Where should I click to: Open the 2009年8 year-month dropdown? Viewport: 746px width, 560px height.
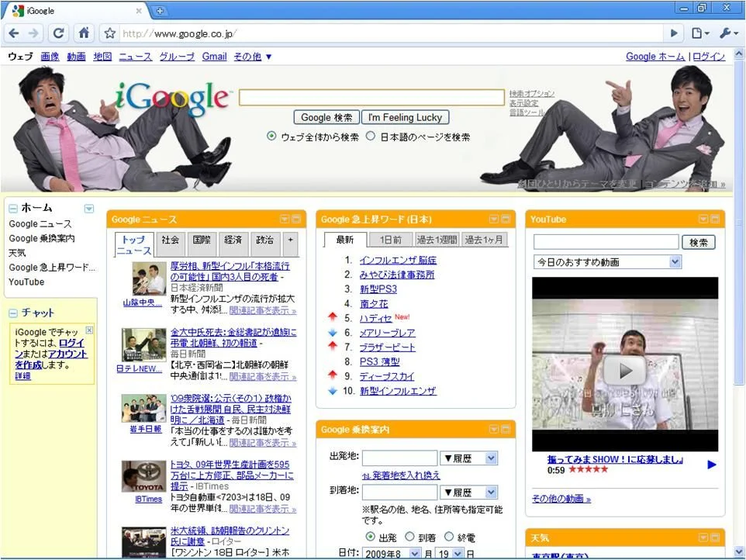(392, 554)
